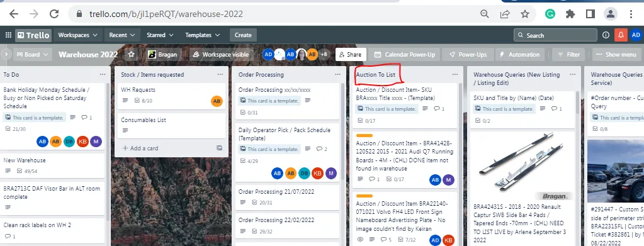Open the Filter cards button
Viewport: 644px width, 246px height.
[569, 54]
